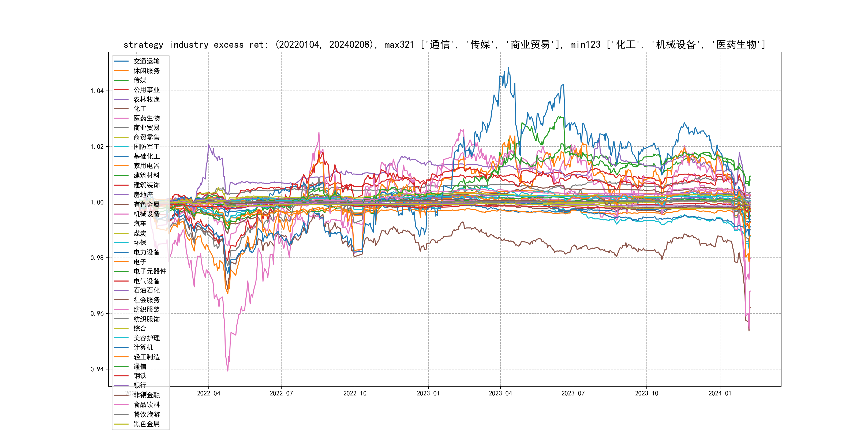Click the 美容护理 legend line swatch

(121, 338)
